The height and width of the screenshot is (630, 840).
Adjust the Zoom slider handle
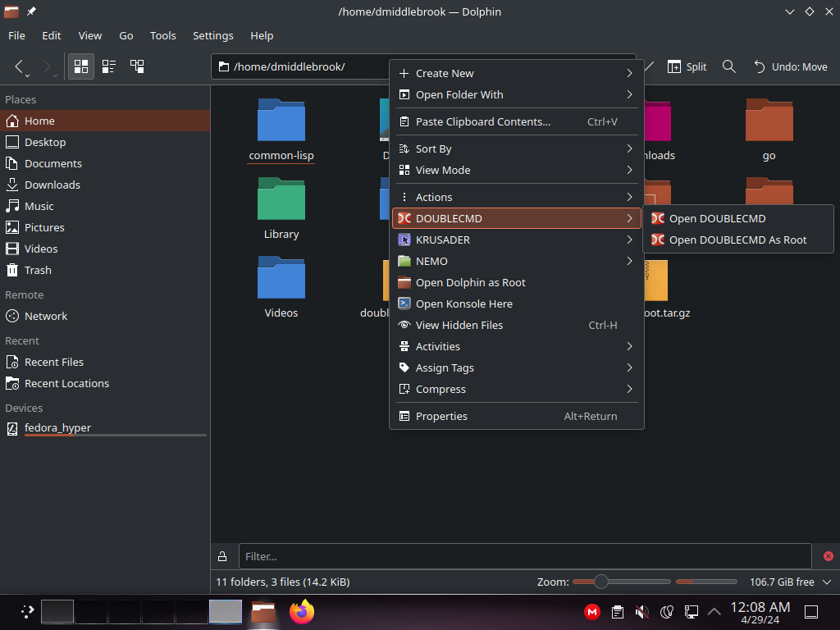(x=601, y=582)
